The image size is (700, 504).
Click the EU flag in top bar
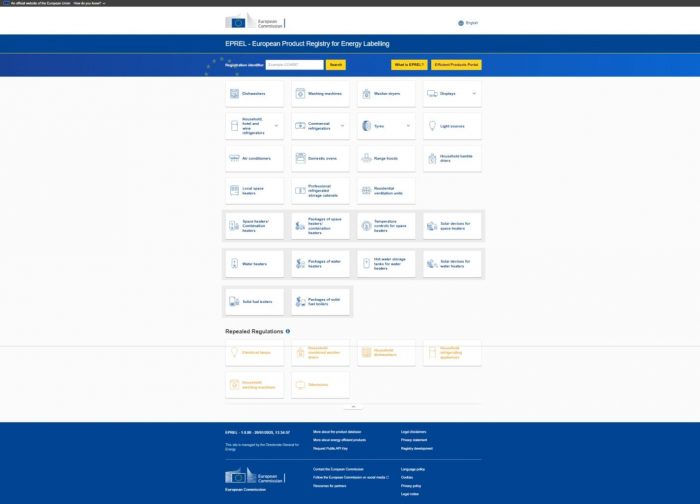[x=6, y=3]
